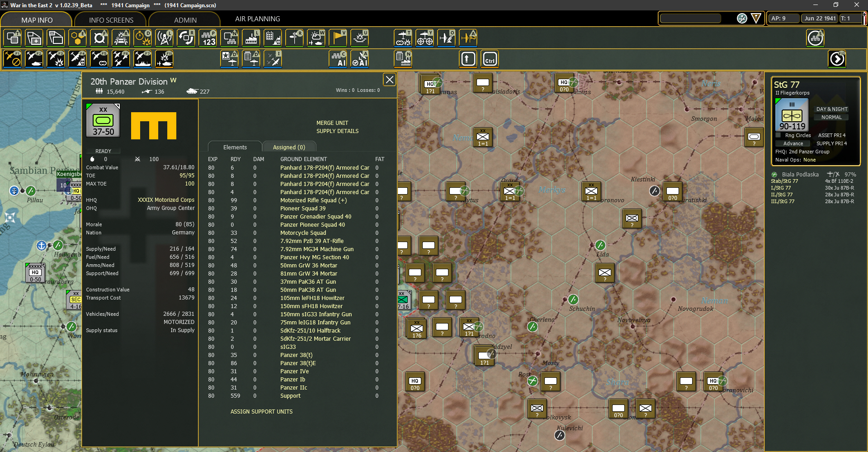Click the circular supply icon marked S
868x452 pixels.
815,38
